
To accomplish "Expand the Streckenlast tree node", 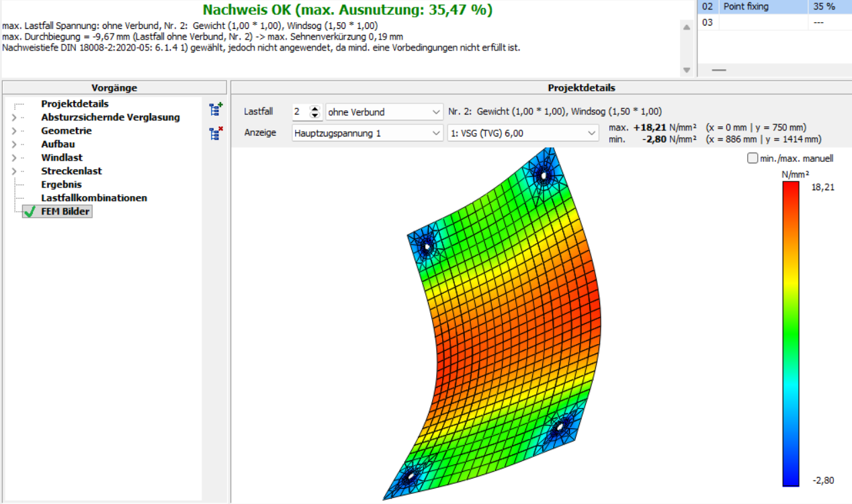I will pyautogui.click(x=14, y=171).
